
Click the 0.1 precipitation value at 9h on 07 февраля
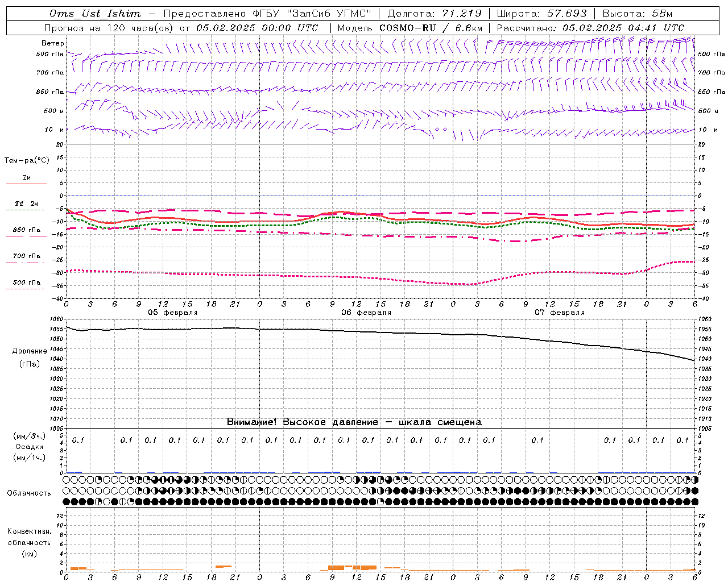(537, 440)
